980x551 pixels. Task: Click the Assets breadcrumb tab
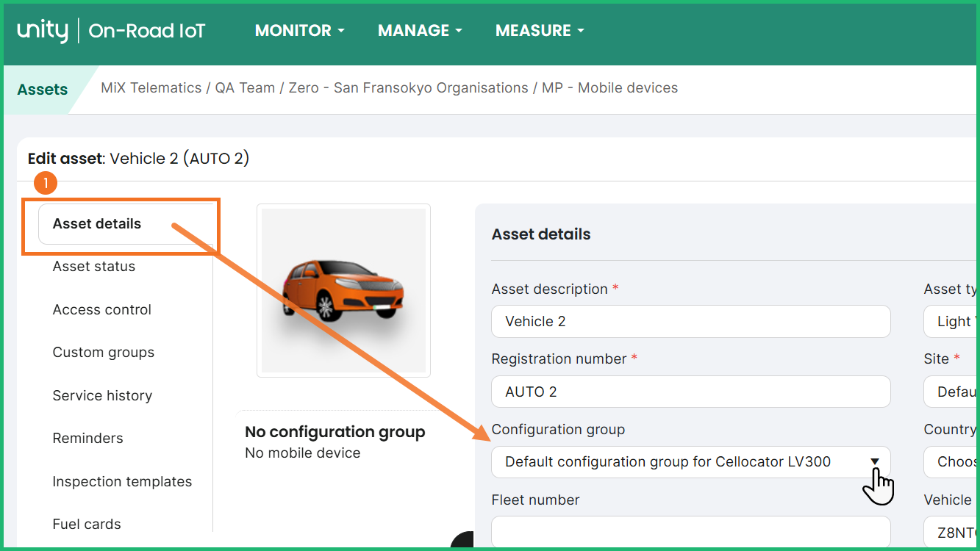point(43,90)
